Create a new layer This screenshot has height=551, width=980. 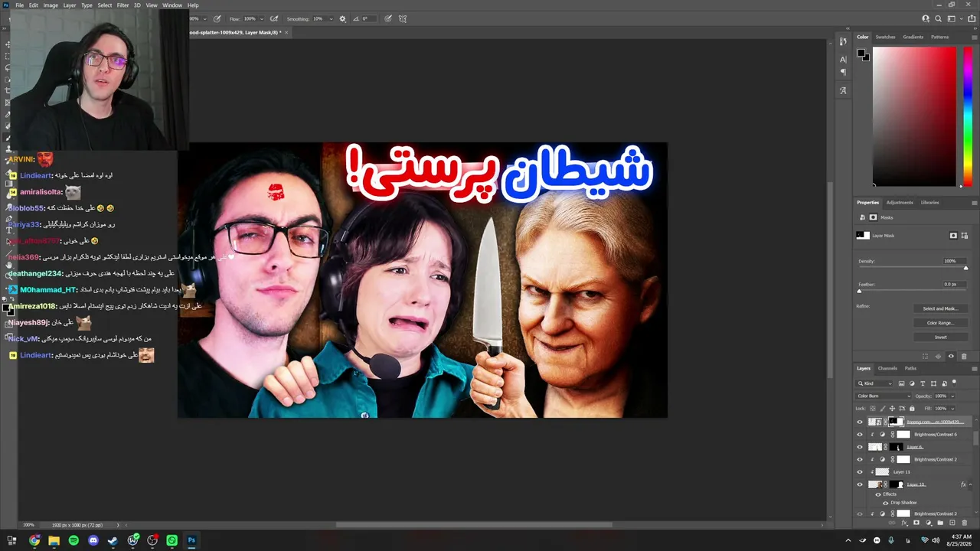coord(952,523)
